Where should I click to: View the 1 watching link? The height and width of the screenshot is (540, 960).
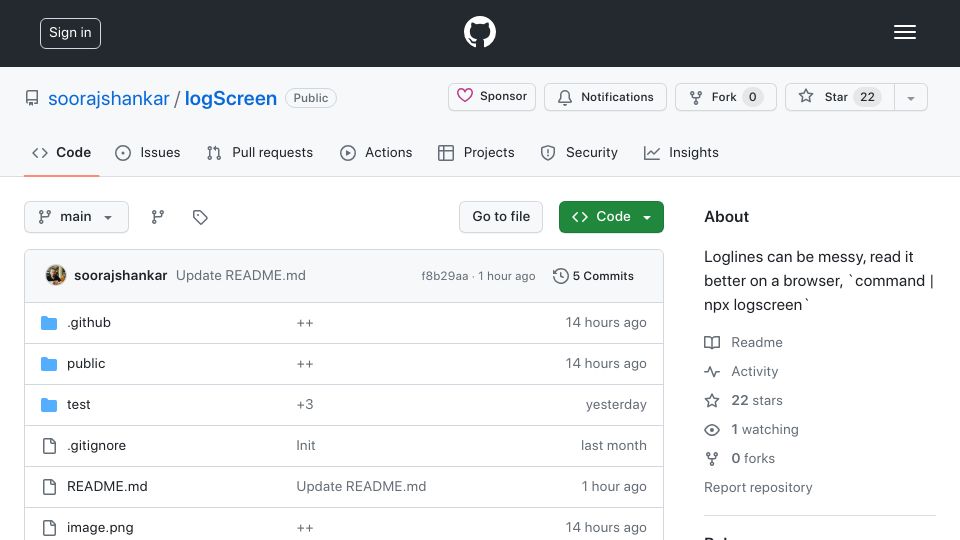pyautogui.click(x=751, y=430)
